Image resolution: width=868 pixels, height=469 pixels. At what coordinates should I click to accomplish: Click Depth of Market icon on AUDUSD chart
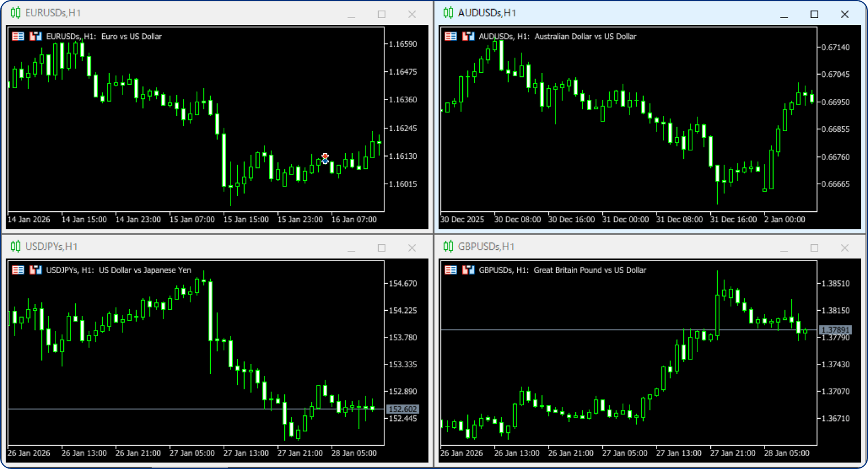468,36
